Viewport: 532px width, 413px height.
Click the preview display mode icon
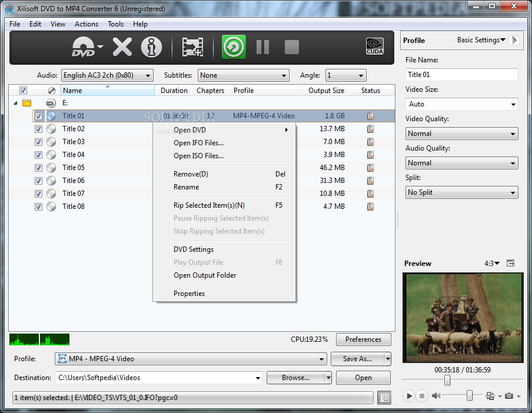pyautogui.click(x=490, y=396)
